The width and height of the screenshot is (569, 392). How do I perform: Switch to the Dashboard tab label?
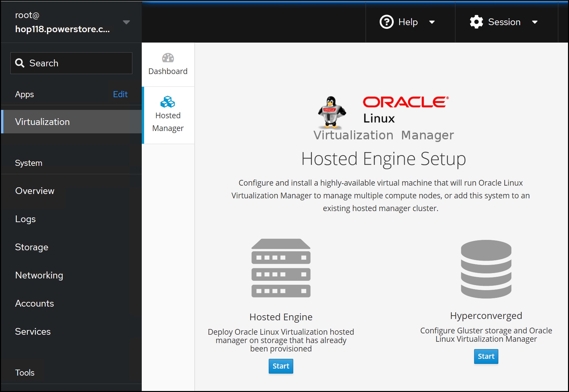pyautogui.click(x=168, y=71)
